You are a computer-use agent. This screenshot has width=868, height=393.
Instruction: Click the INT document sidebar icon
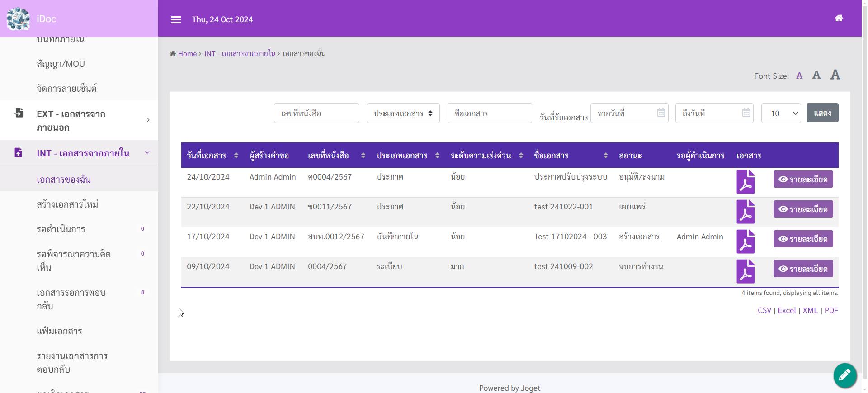[x=18, y=152]
